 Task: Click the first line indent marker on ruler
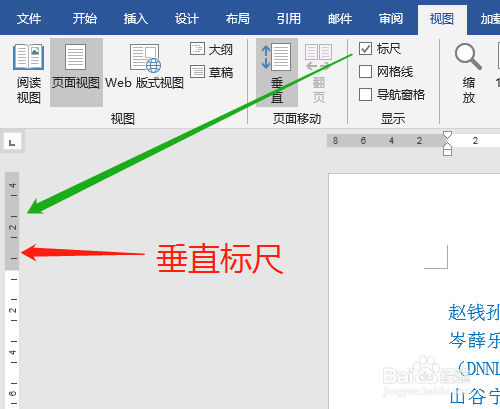(x=447, y=135)
